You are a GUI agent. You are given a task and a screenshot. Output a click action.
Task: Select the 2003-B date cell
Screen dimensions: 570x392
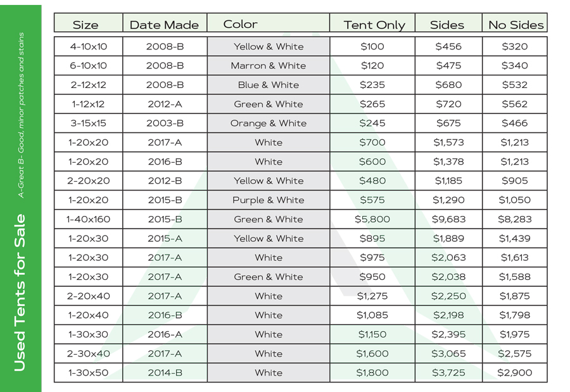(x=165, y=123)
